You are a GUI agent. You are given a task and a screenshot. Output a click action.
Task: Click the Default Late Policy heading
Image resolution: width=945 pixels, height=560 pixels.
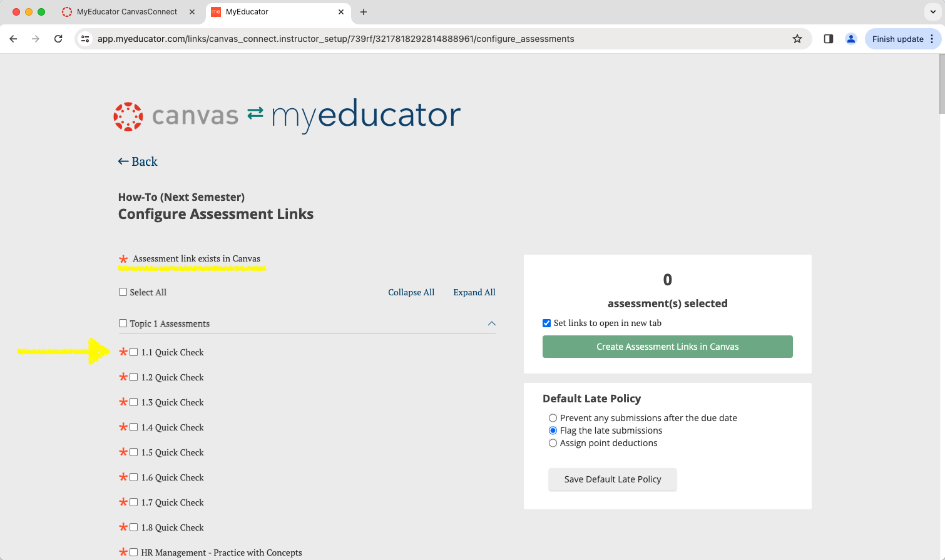click(591, 399)
